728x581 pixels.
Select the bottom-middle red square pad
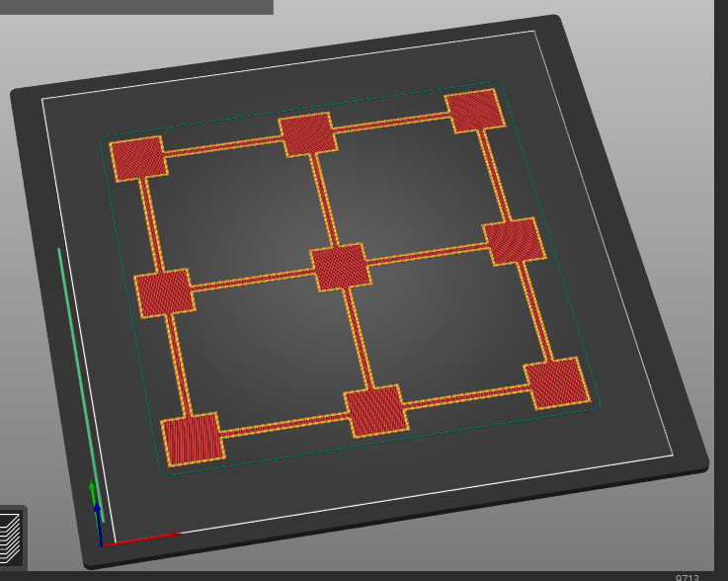tap(375, 411)
